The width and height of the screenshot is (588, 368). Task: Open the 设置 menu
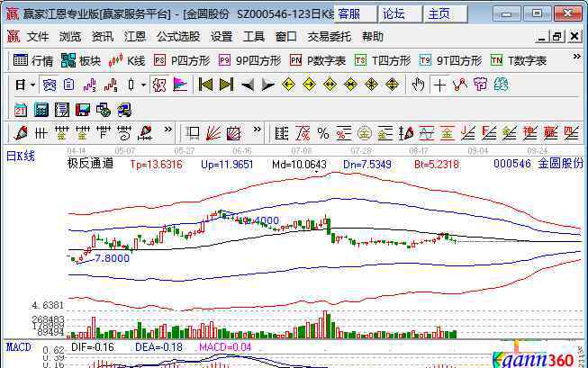[x=222, y=37]
